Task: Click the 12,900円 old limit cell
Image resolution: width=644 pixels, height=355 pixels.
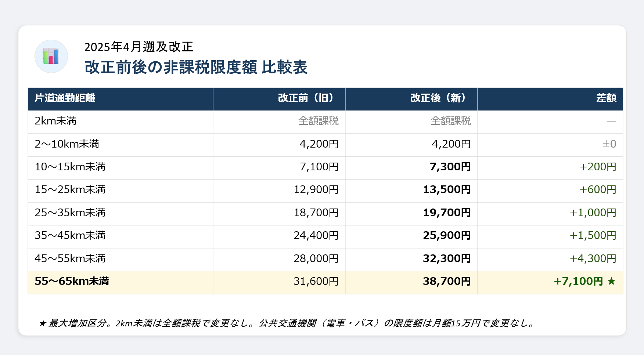Action: [x=316, y=190]
